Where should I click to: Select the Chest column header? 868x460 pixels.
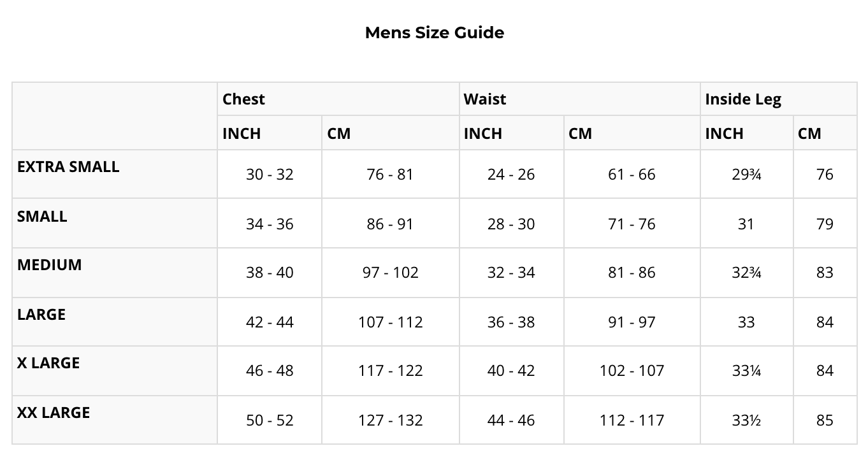(x=243, y=99)
